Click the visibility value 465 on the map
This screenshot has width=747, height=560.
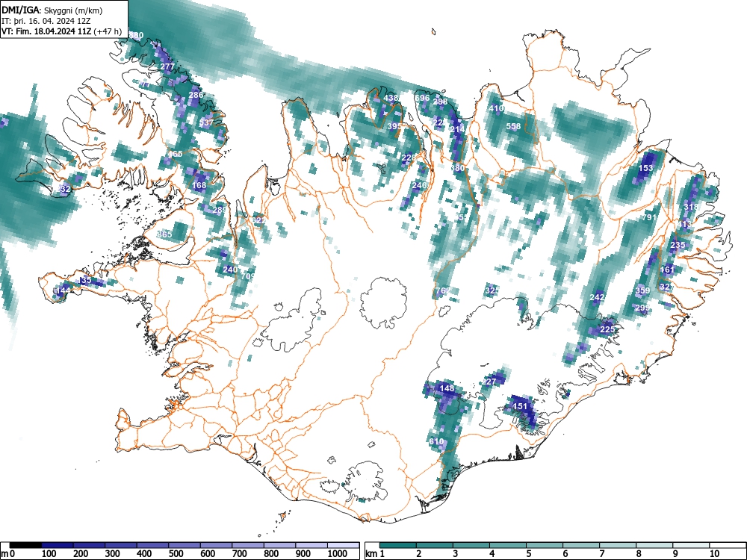pyautogui.click(x=175, y=155)
